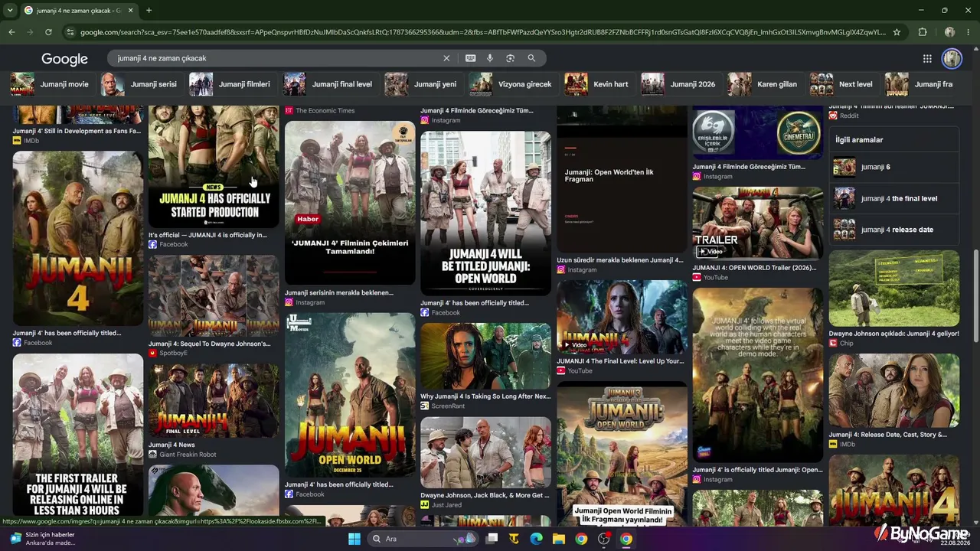980x551 pixels.
Task: Open related search jumanji 4 the final level
Action: coord(893,198)
